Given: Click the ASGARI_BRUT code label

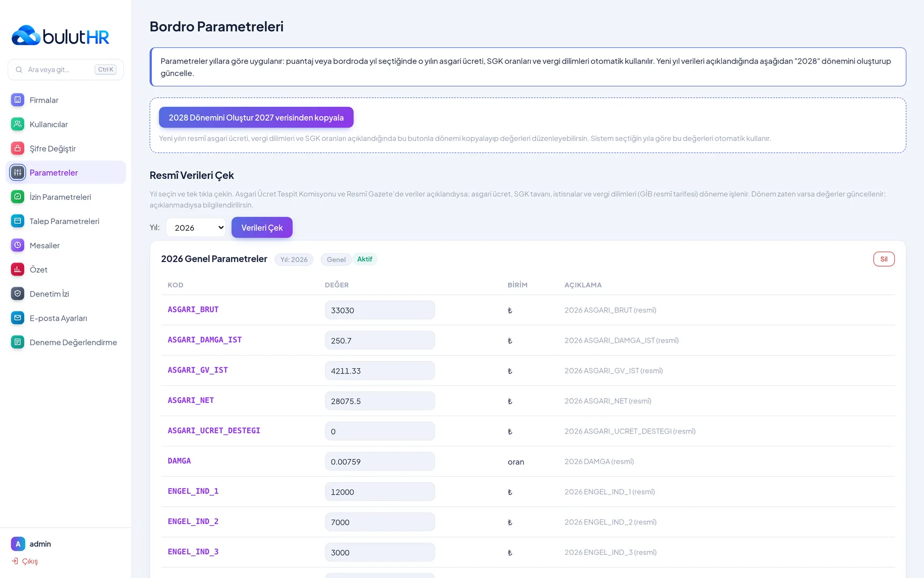Looking at the screenshot, I should click(x=193, y=309).
